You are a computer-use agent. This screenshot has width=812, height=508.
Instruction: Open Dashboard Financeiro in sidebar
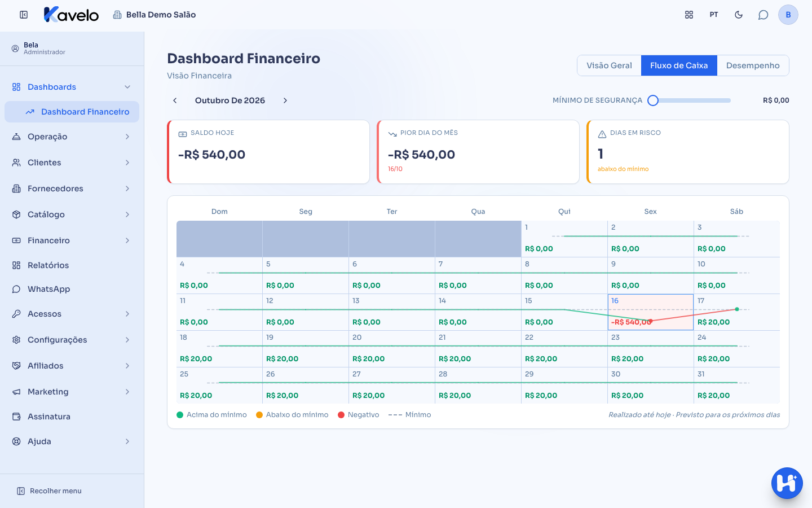(72, 112)
